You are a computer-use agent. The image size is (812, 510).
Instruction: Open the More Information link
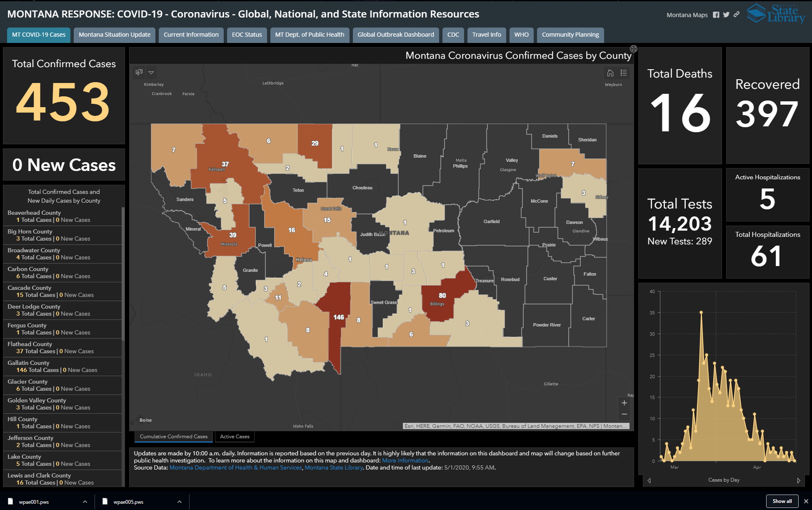[405, 460]
